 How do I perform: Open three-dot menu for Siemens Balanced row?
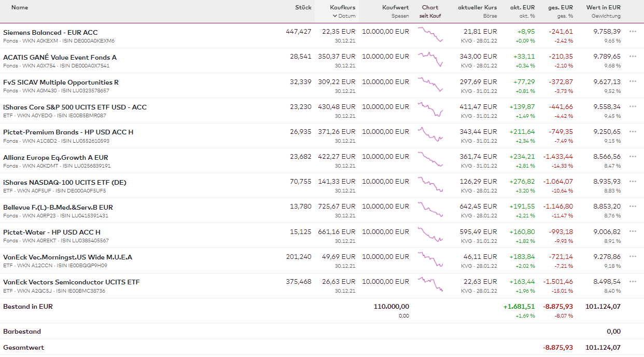632,32
